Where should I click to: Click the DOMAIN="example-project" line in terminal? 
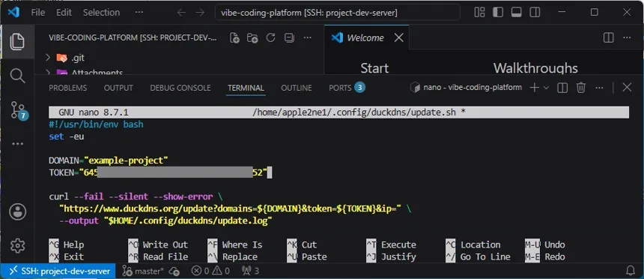tap(109, 160)
